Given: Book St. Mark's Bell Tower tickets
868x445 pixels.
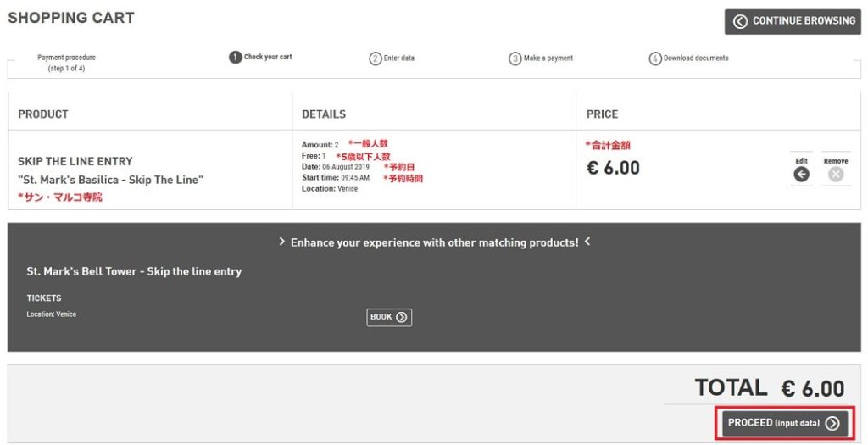Looking at the screenshot, I should 389,317.
